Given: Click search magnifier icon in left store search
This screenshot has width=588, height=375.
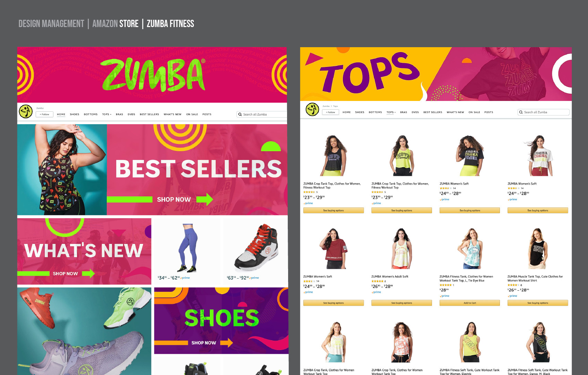Looking at the screenshot, I should click(x=240, y=114).
